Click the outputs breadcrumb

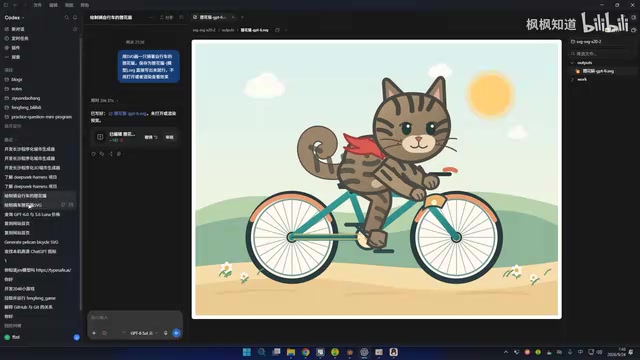(228, 30)
